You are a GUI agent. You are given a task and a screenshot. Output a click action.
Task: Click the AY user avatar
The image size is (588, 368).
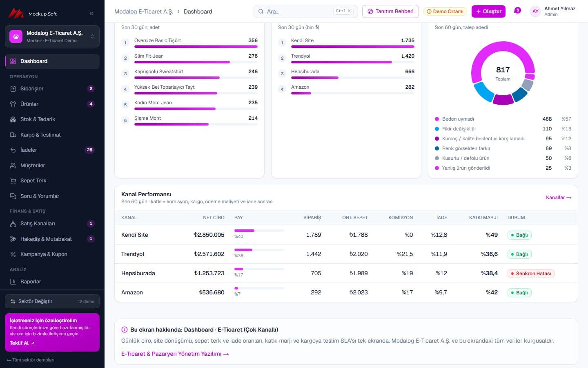535,11
